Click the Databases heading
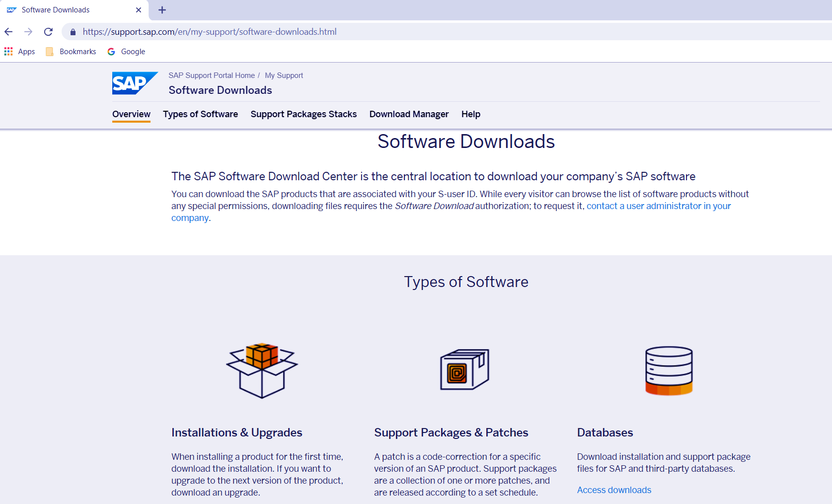The width and height of the screenshot is (832, 504). (605, 432)
